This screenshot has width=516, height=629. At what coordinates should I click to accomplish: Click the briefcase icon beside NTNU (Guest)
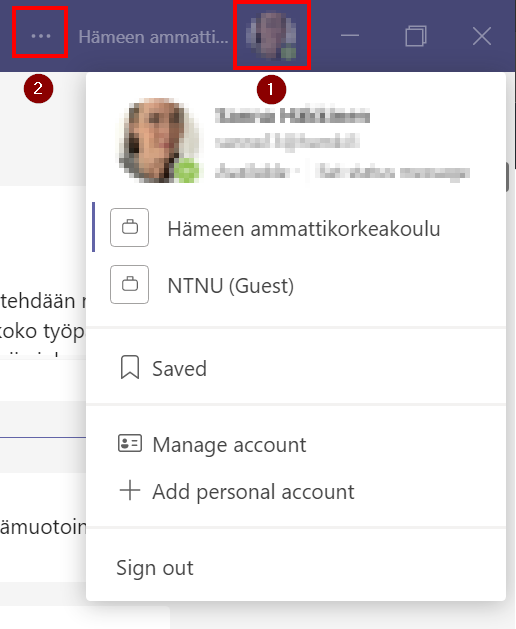coord(130,284)
